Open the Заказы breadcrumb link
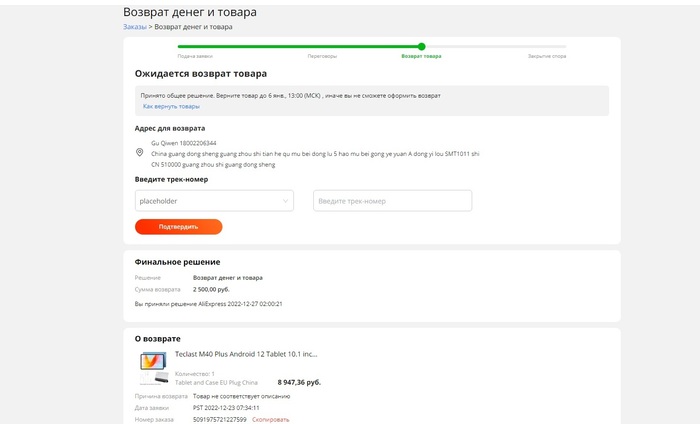 point(135,27)
